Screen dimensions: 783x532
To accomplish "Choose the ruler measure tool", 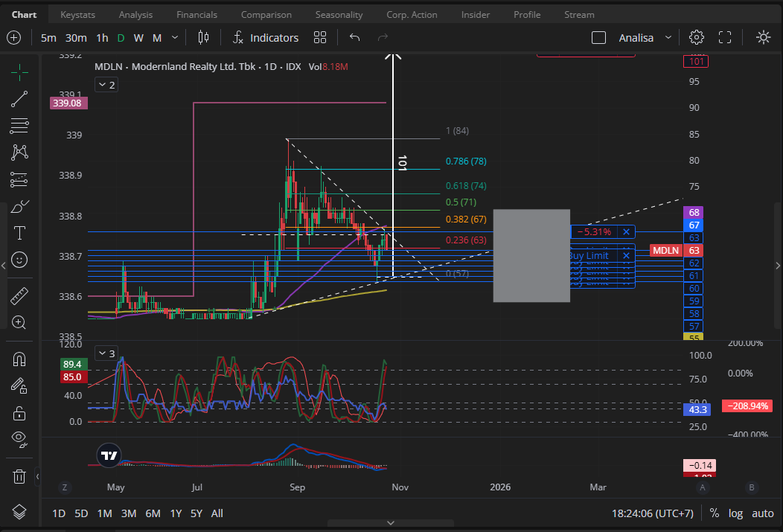I will coord(19,296).
